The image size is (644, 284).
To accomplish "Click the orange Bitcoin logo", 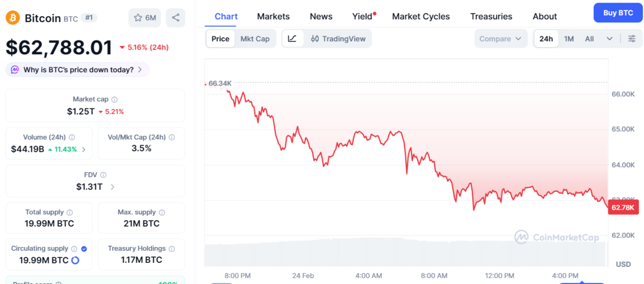I will click(x=13, y=18).
